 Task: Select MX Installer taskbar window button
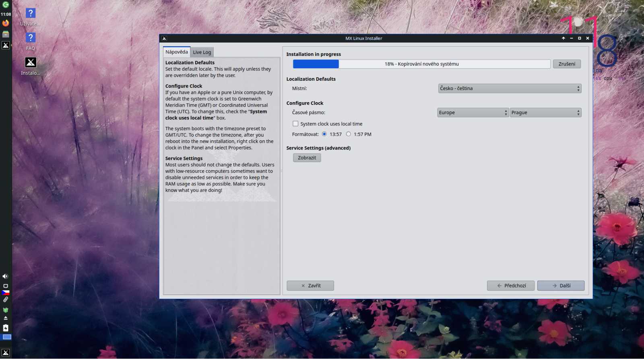tap(6, 45)
